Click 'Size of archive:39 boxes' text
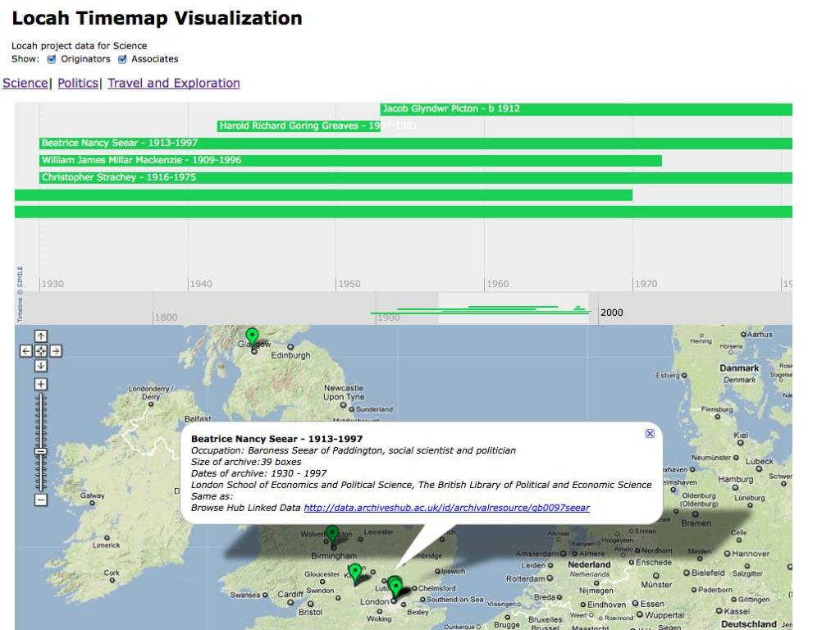Screen dimensions: 840x630 point(246,462)
